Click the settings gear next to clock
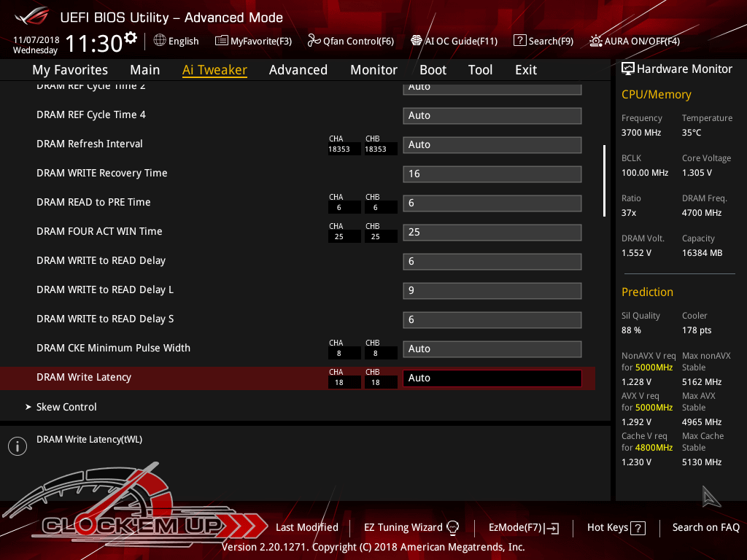The width and height of the screenshot is (747, 560). pyautogui.click(x=131, y=37)
